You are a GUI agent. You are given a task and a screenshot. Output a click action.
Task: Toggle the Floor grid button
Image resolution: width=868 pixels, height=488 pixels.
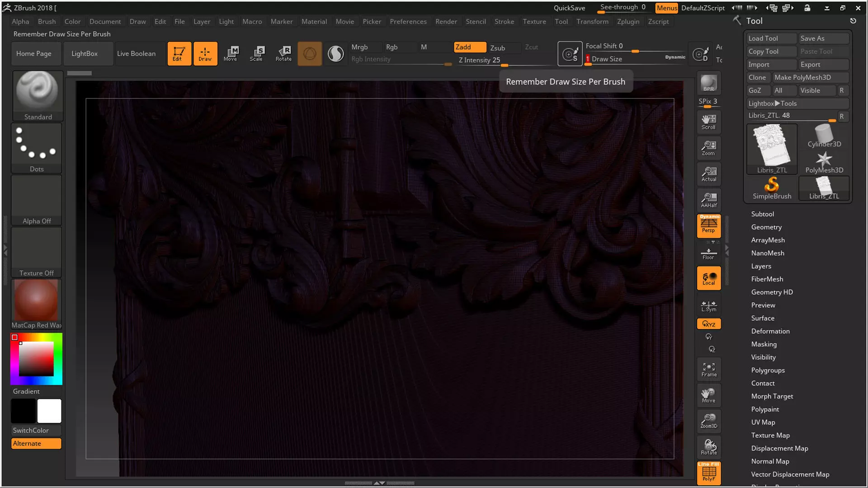point(708,253)
